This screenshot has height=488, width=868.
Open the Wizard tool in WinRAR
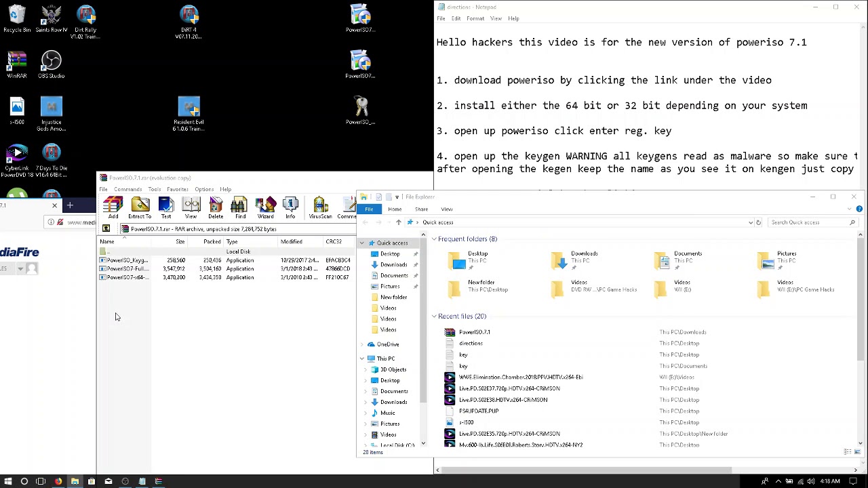[x=265, y=207]
